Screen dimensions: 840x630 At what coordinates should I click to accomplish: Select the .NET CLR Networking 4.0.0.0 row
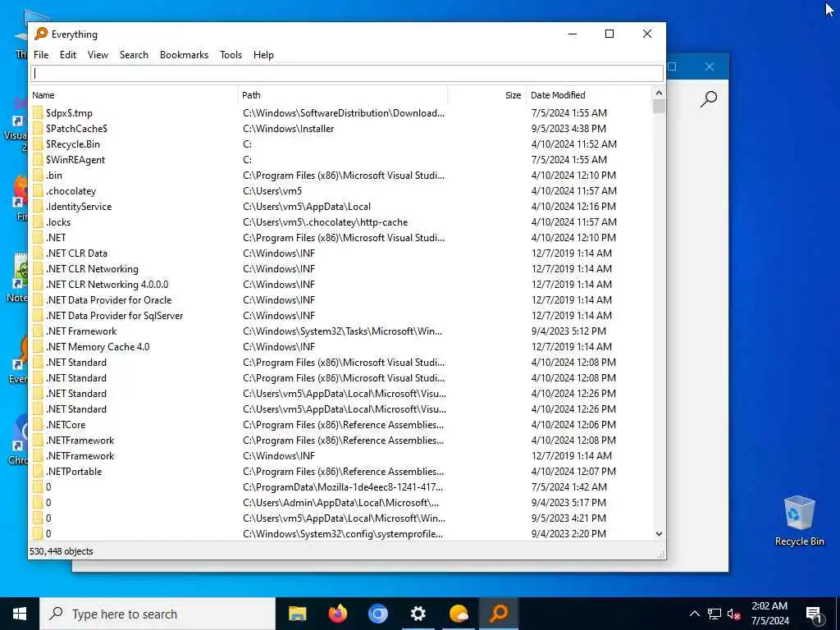click(x=342, y=285)
